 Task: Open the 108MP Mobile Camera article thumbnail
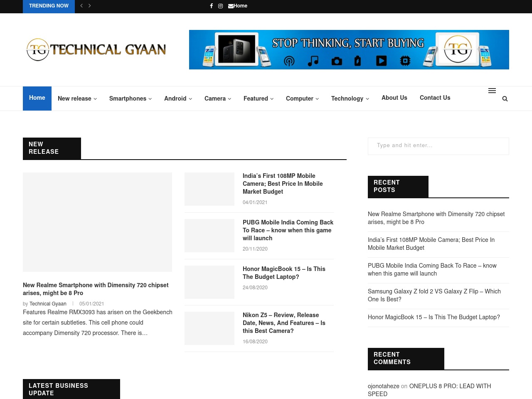click(x=209, y=189)
